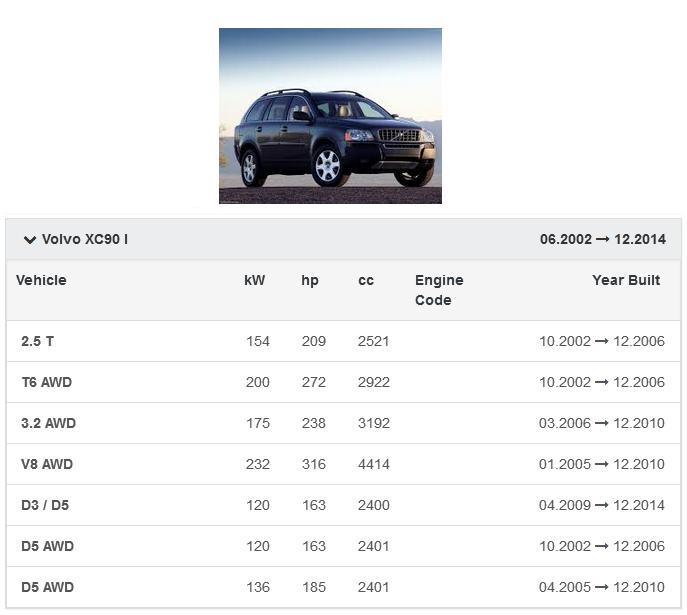Select the 2.5 T vehicle row
Image resolution: width=687 pixels, height=615 pixels.
38,341
